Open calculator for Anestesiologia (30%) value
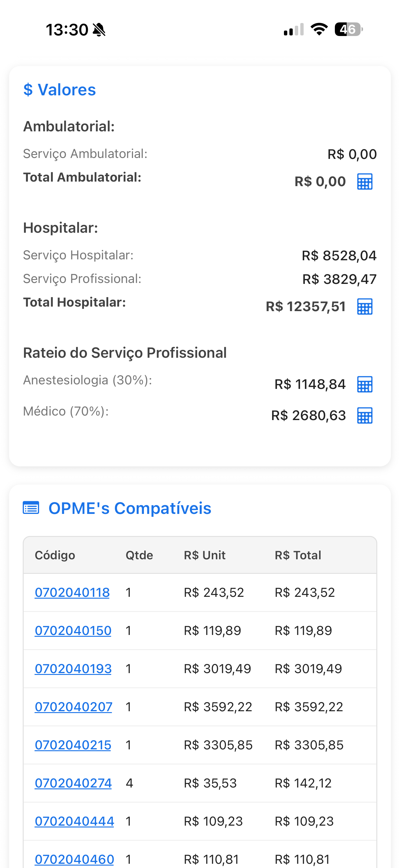 click(365, 384)
